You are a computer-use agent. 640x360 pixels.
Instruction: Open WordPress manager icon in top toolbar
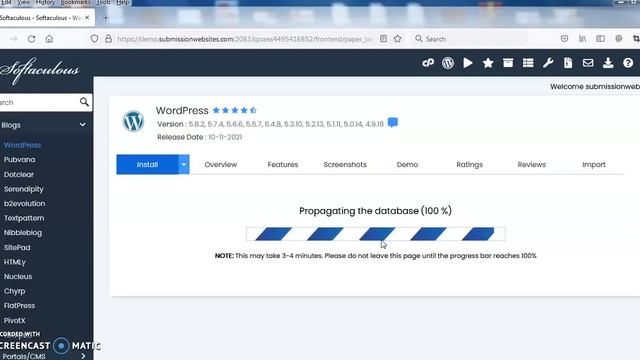(x=448, y=63)
